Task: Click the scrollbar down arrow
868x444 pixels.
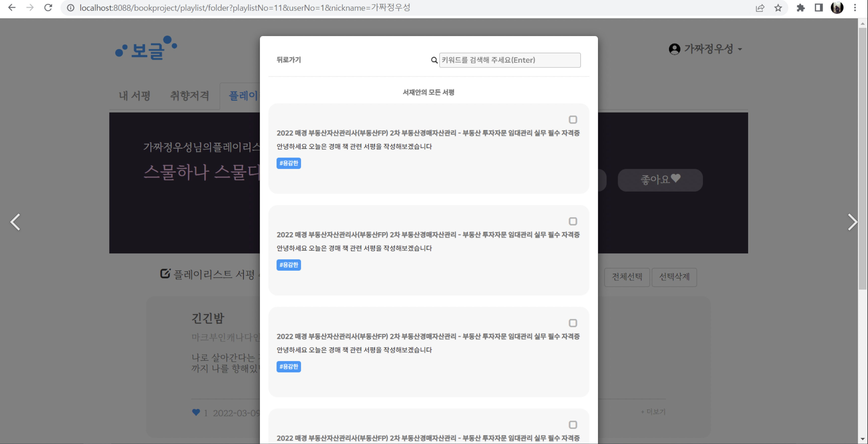Action: coord(863,439)
